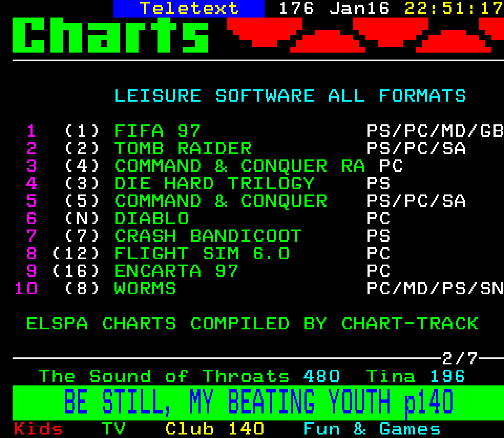Click the Tina 196 page link
The width and height of the screenshot is (504, 438).
[x=415, y=376]
